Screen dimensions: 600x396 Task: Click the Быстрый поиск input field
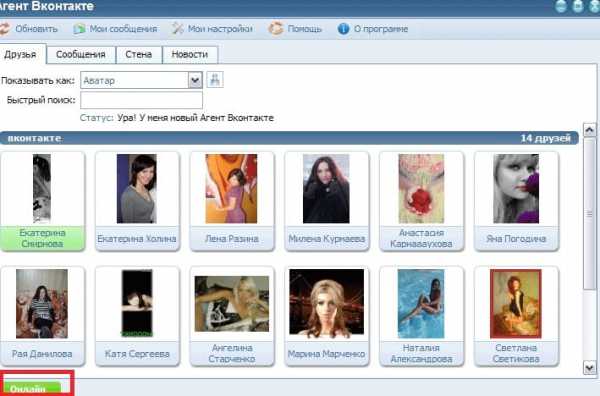coord(141,100)
